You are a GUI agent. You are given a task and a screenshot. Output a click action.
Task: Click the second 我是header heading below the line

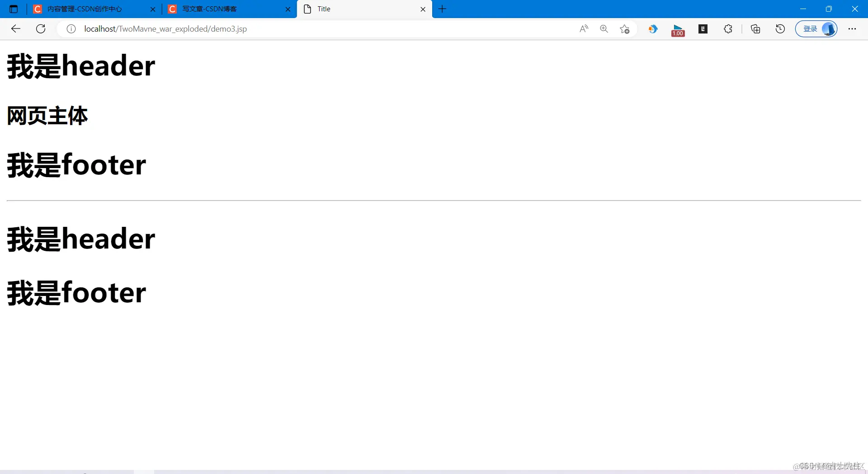click(x=81, y=239)
